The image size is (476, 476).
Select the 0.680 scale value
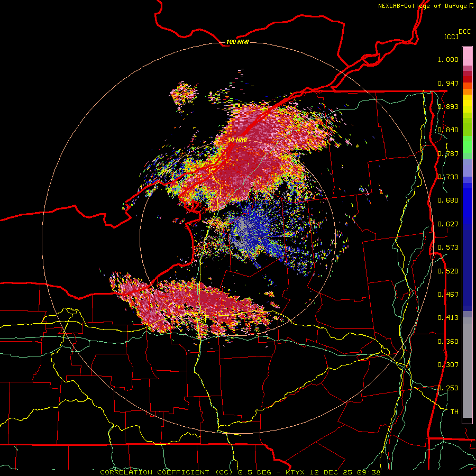[448, 200]
